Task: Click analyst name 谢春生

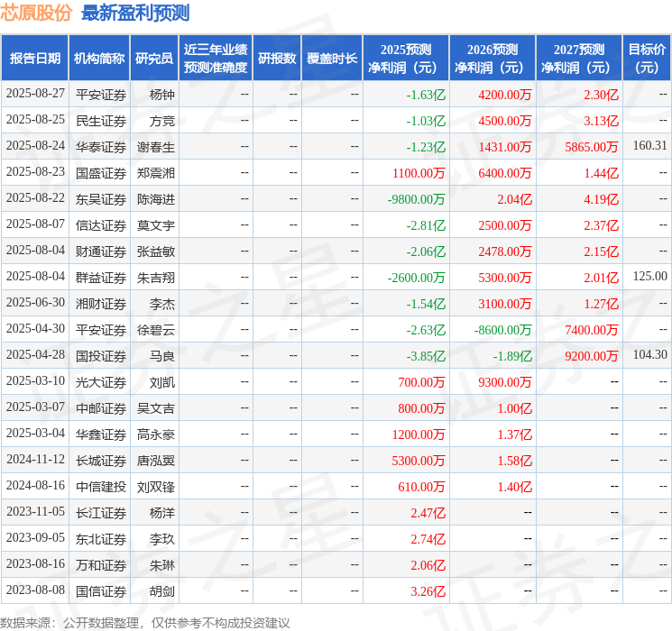Action: (155, 147)
